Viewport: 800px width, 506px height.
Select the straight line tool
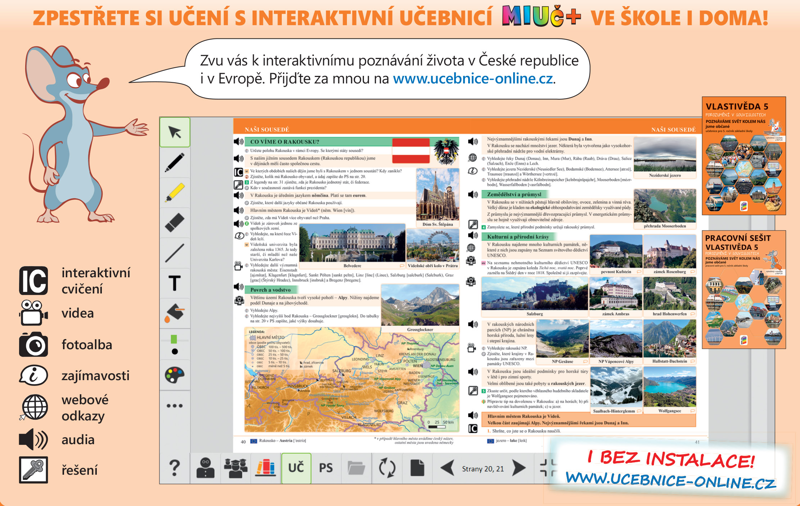[174, 252]
